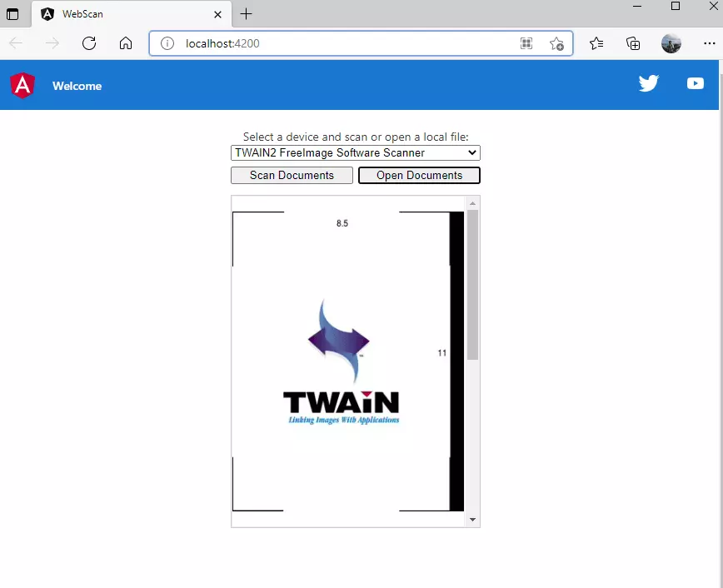Click the document viewer scrollbar thumb

472,285
